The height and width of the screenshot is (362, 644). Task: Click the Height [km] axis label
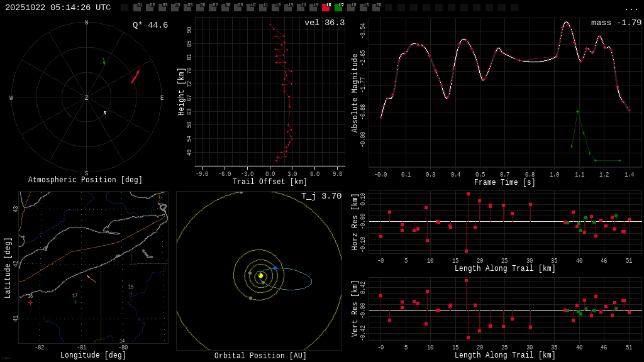coord(181,92)
